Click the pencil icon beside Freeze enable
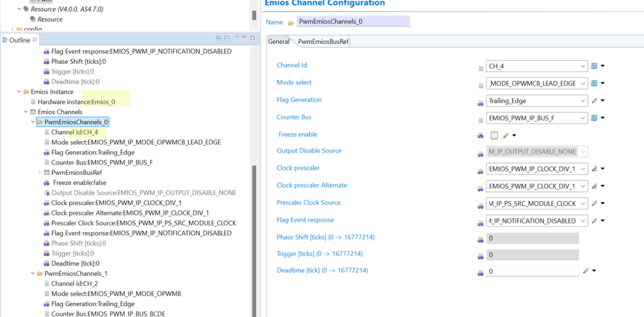 [x=506, y=135]
